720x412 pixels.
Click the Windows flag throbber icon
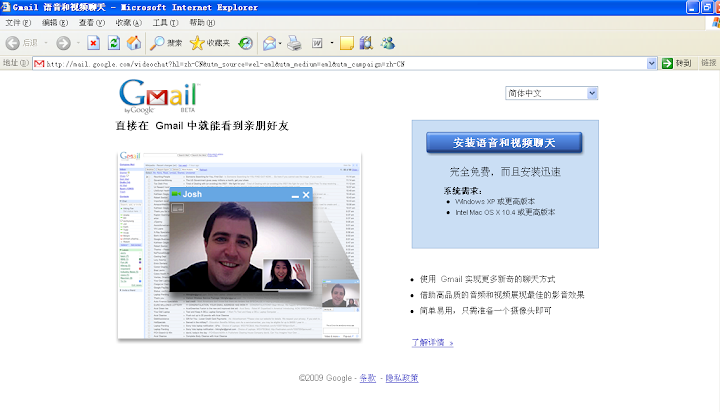click(714, 23)
